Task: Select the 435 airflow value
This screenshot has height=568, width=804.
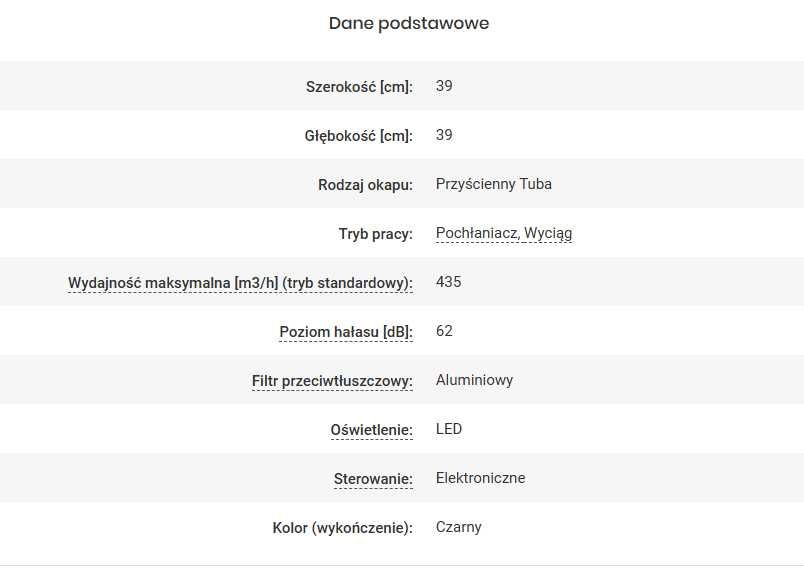Action: 449,282
